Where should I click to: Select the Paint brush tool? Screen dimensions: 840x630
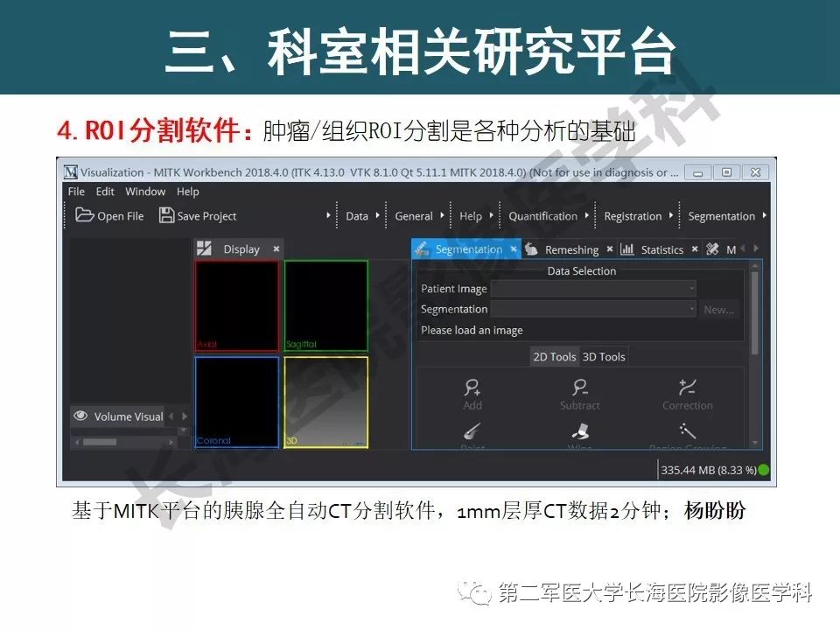tap(472, 434)
